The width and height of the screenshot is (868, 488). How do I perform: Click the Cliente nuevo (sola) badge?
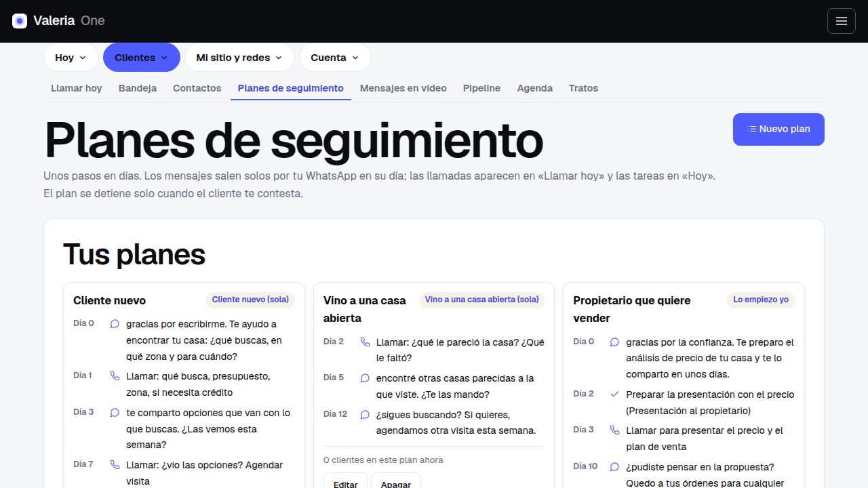click(250, 300)
